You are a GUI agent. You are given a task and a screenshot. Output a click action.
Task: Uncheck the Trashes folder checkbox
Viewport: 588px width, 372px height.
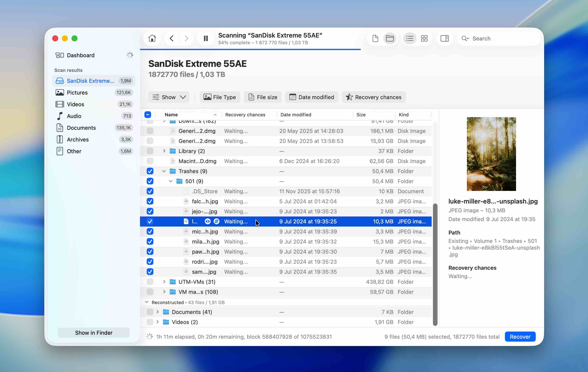point(150,171)
